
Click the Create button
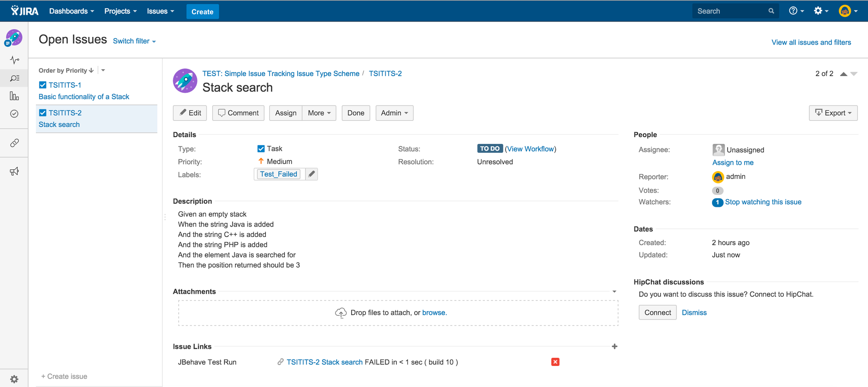click(x=202, y=12)
